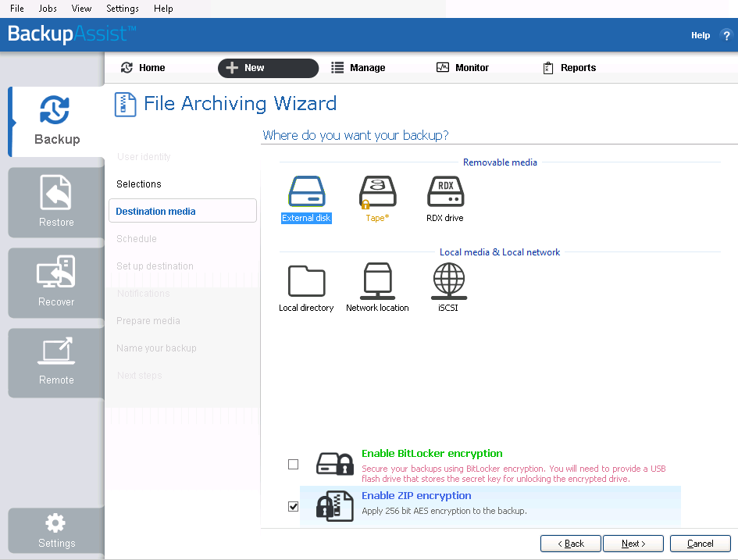This screenshot has width=738, height=560.
Task: Click the User identity wizard step
Action: pyautogui.click(x=144, y=157)
